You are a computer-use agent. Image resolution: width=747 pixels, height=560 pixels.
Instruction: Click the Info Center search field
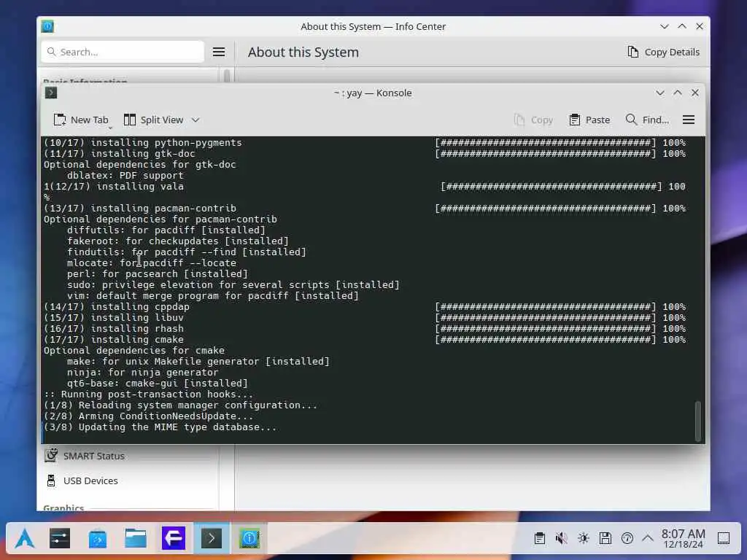pyautogui.click(x=123, y=52)
